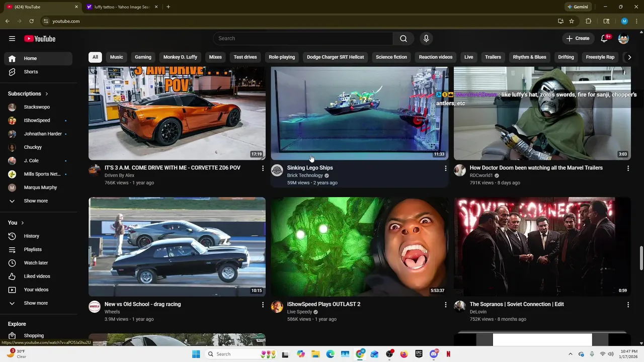Open options for Doctor Doom video
This screenshot has width=644, height=362.
[x=628, y=168]
